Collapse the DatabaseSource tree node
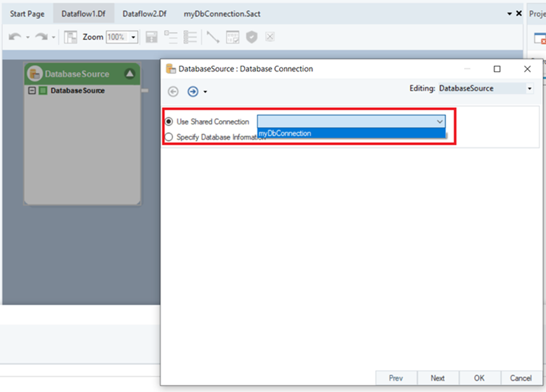546x392 pixels. (x=31, y=91)
